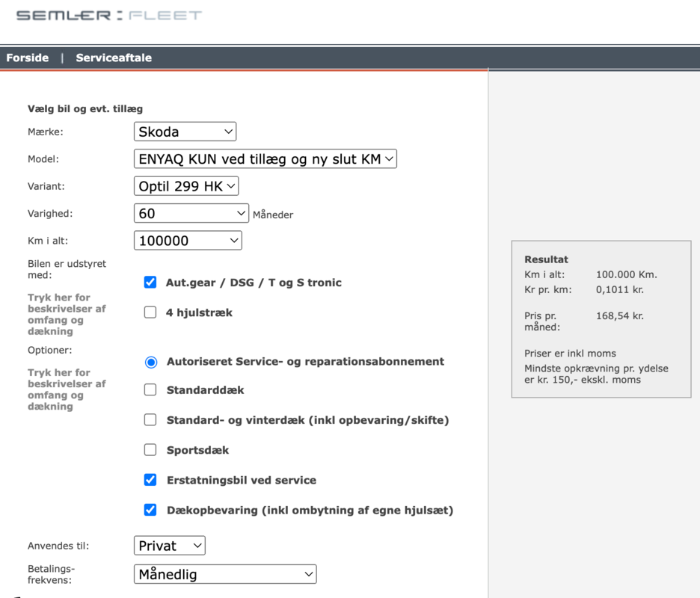The height and width of the screenshot is (598, 700).
Task: Uncheck Aut.gear / DSG / T og S tronic
Action: point(150,283)
